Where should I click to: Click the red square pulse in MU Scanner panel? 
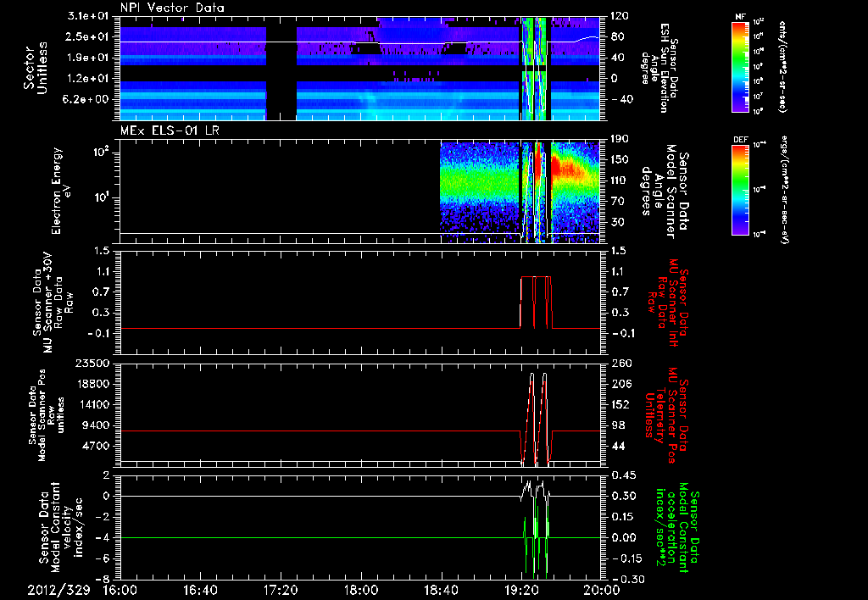(x=536, y=302)
